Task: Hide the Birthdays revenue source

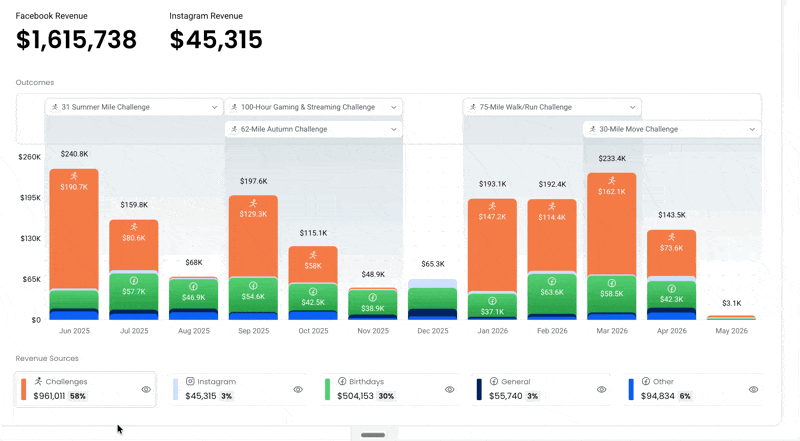Action: 449,389
